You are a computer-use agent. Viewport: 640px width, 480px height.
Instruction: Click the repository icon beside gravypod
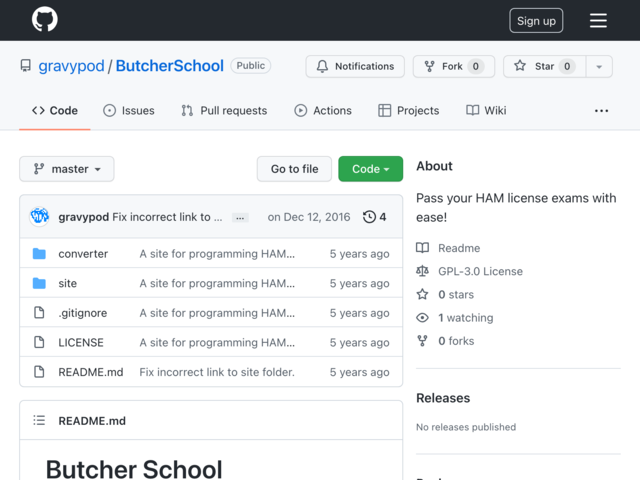(x=26, y=66)
